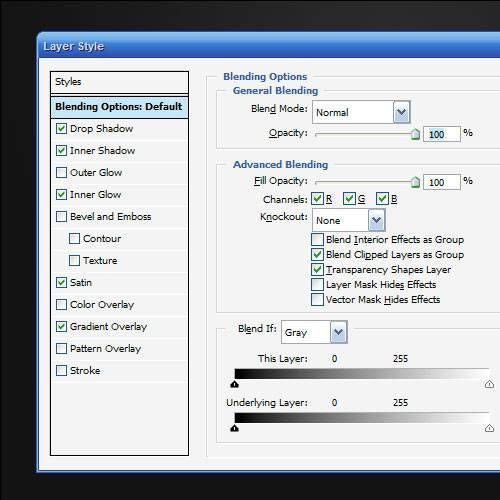Screen dimensions: 500x500
Task: Toggle the G channel checkbox
Action: click(x=349, y=199)
